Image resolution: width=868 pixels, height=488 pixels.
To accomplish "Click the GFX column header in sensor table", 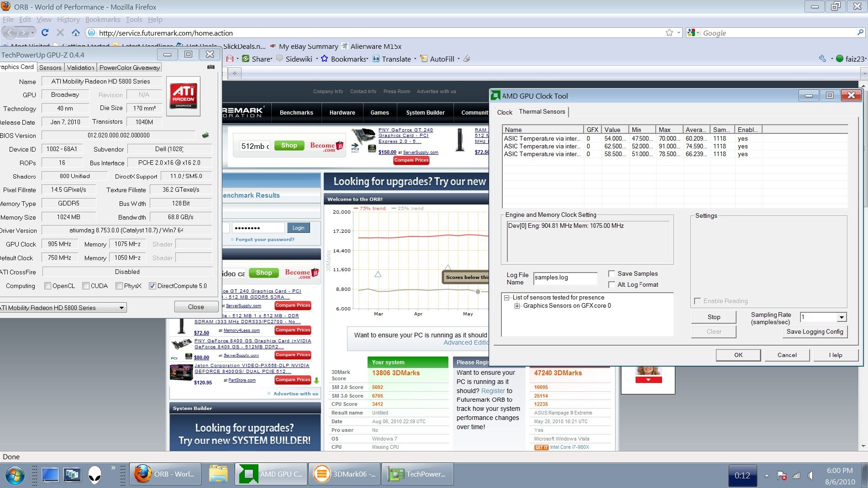I will pyautogui.click(x=592, y=130).
